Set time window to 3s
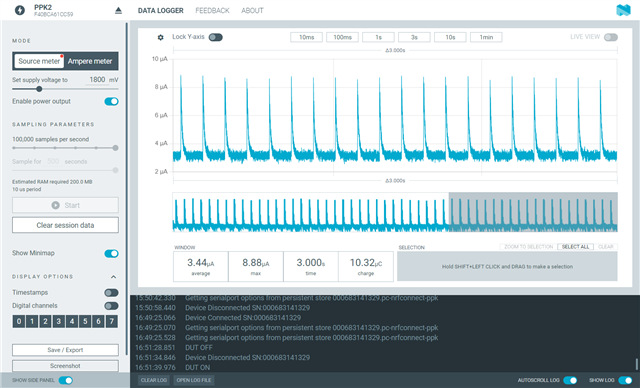The height and width of the screenshot is (388, 640). [x=414, y=37]
